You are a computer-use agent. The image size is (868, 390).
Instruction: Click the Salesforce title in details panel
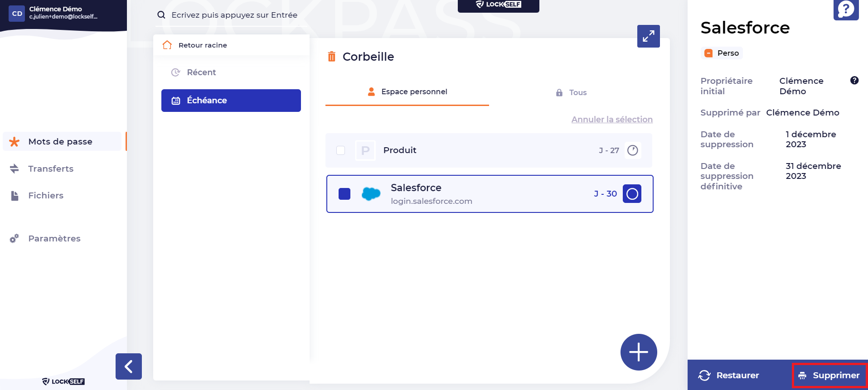pos(745,28)
